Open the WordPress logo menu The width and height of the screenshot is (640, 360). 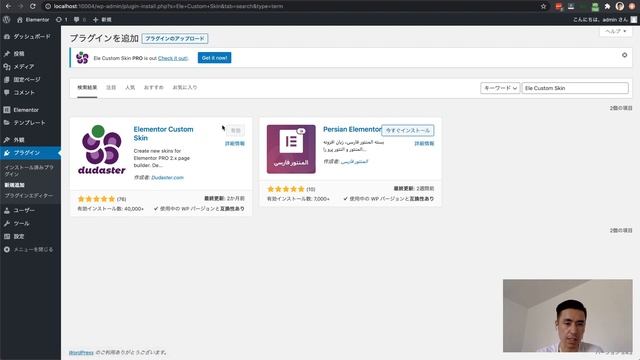tap(6, 19)
